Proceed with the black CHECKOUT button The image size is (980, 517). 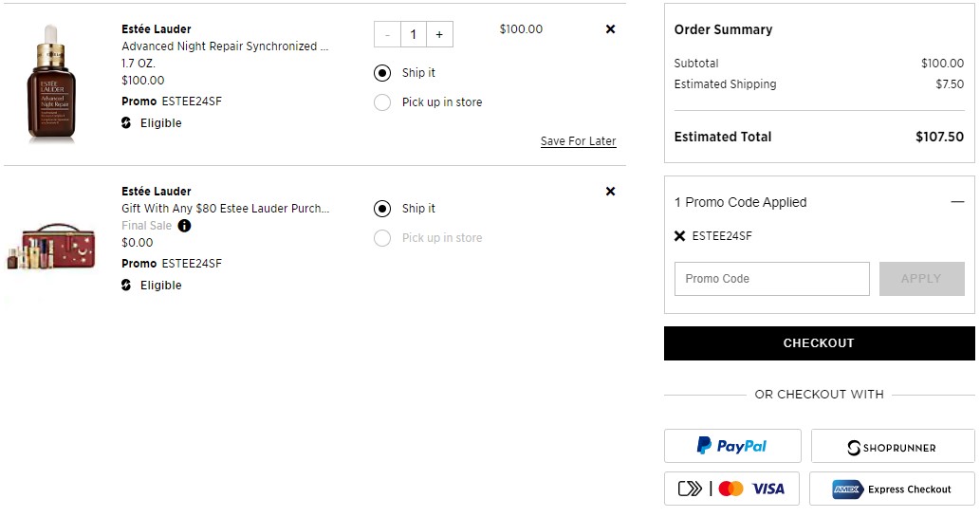820,343
